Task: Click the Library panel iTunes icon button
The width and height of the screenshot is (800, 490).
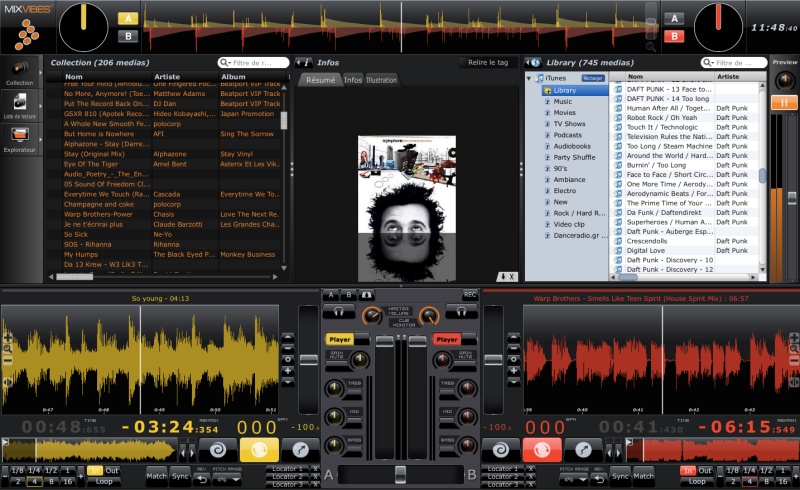Action: tap(534, 62)
